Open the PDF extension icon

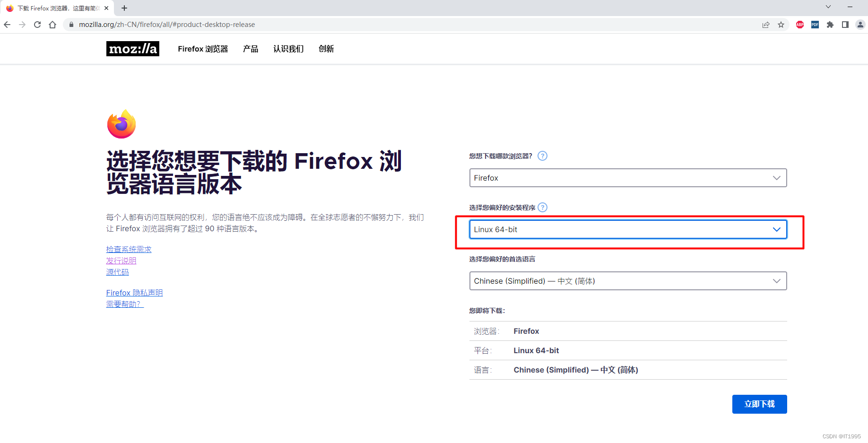(x=815, y=25)
